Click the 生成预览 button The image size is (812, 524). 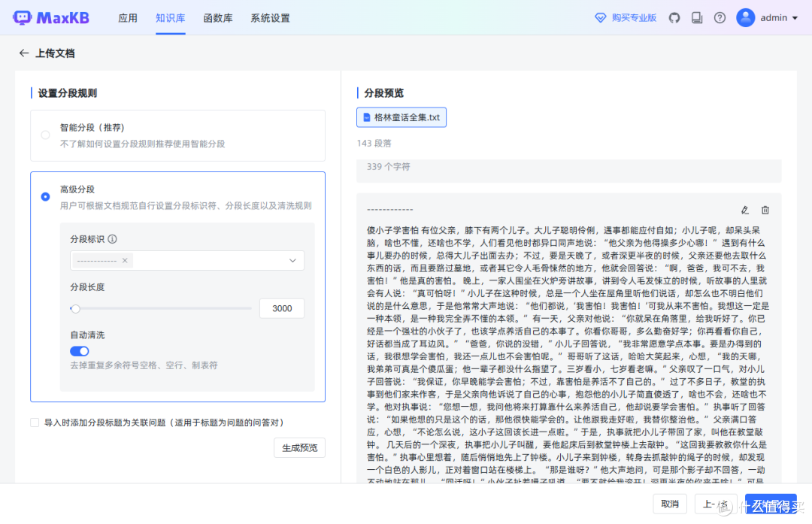[x=299, y=447]
